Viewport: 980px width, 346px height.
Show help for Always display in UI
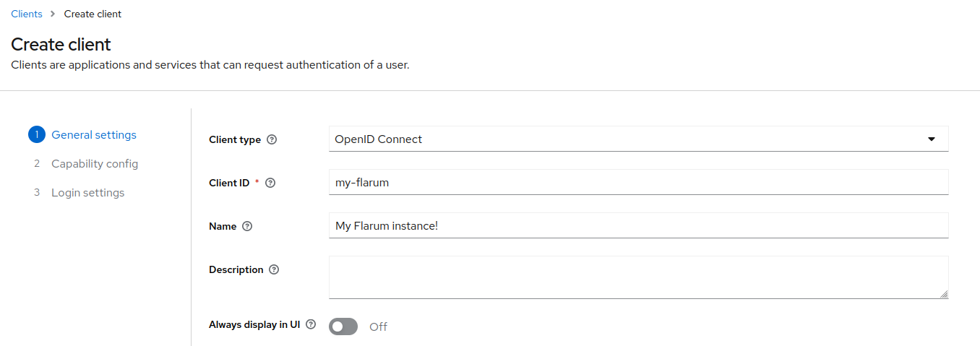[311, 324]
